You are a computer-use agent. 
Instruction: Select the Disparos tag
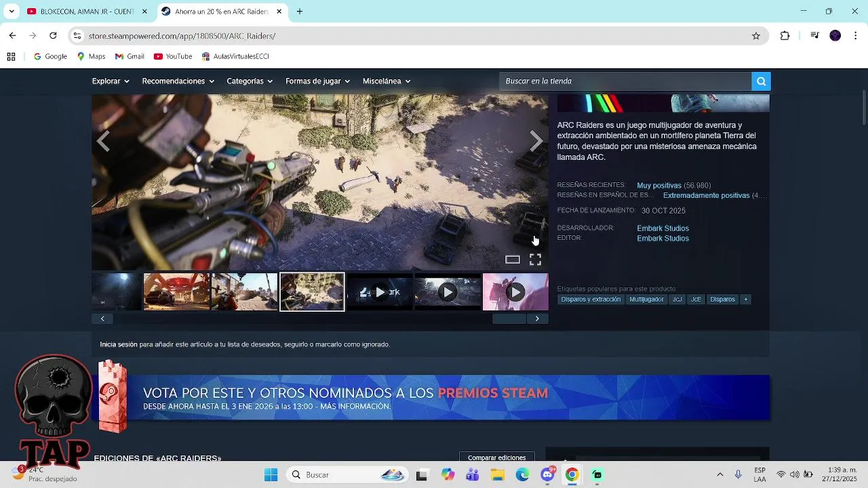(x=722, y=300)
